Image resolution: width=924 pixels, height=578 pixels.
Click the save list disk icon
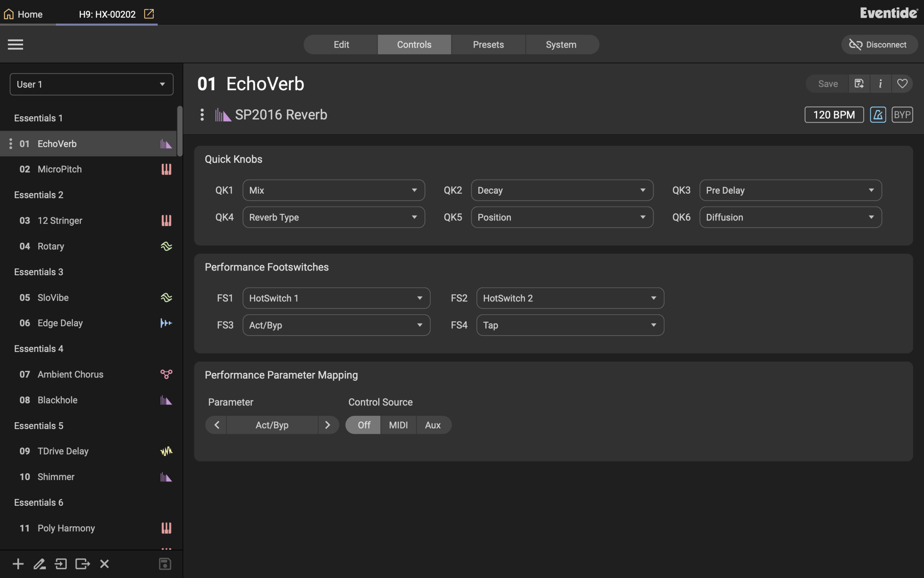point(165,564)
